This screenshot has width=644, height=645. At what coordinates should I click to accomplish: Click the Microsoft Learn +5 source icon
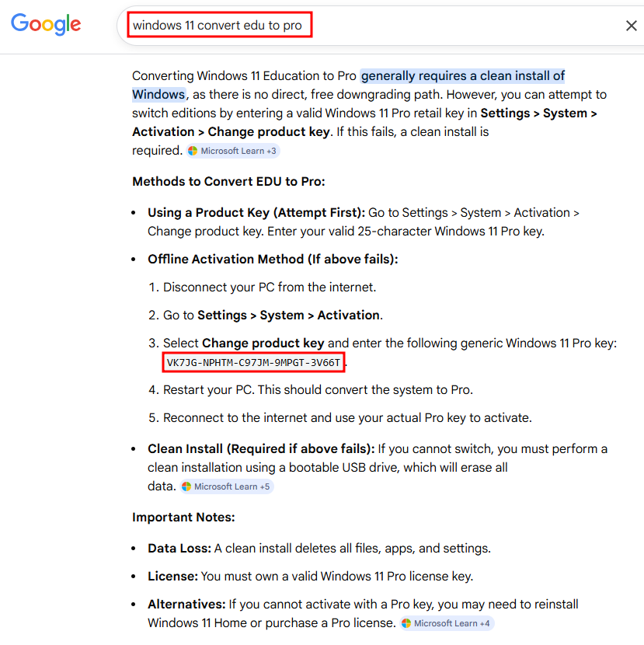(x=186, y=486)
